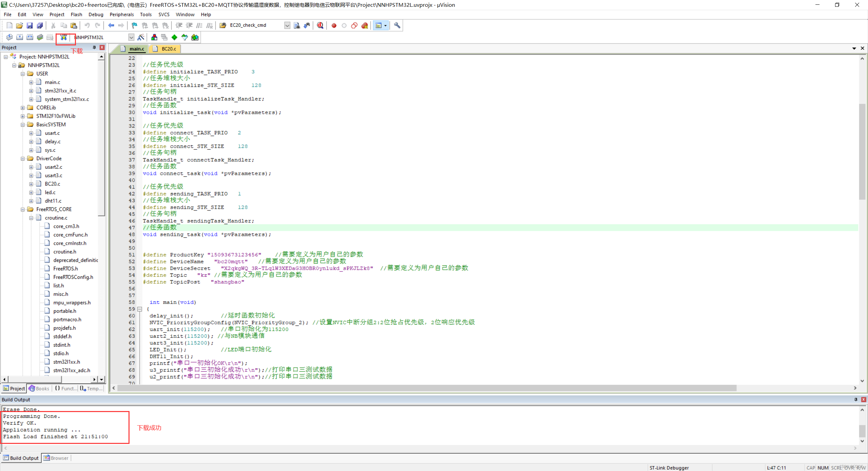Open Manage Run-Time Environment green diamond

[x=174, y=37]
